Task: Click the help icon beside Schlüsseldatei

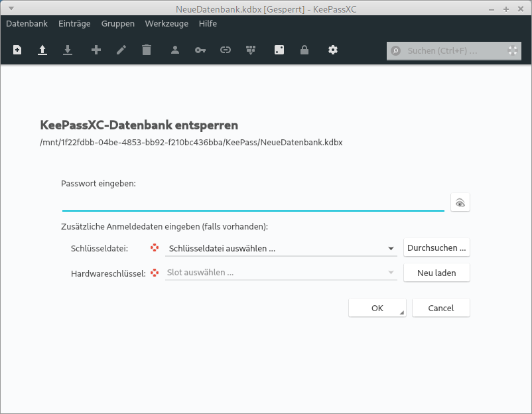Action: click(x=155, y=248)
